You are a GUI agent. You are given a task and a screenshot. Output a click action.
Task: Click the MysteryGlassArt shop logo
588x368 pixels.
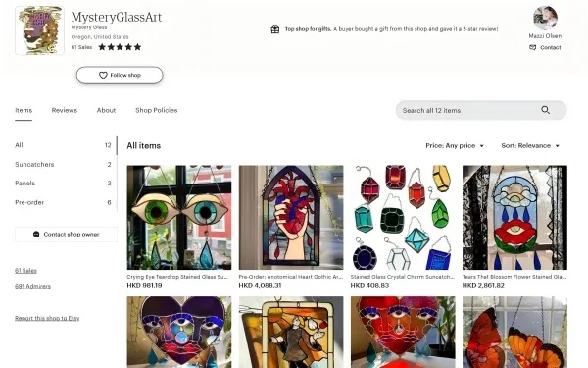39,30
